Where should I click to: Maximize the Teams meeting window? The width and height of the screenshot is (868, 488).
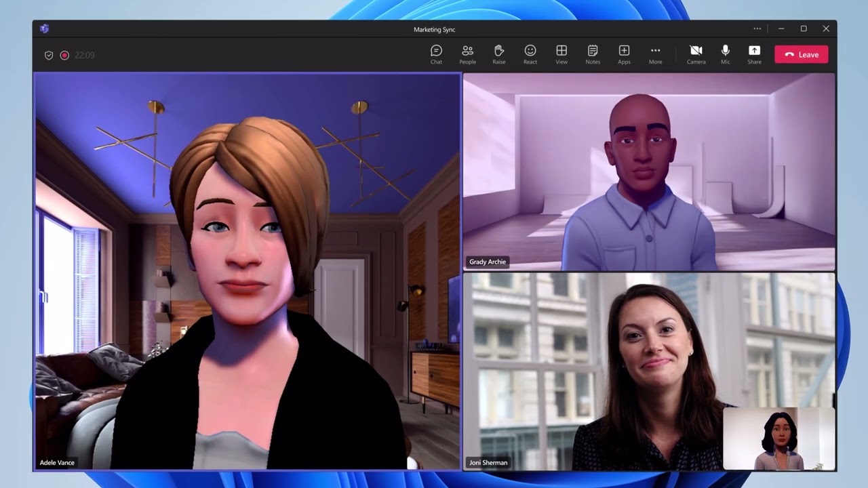coord(804,28)
